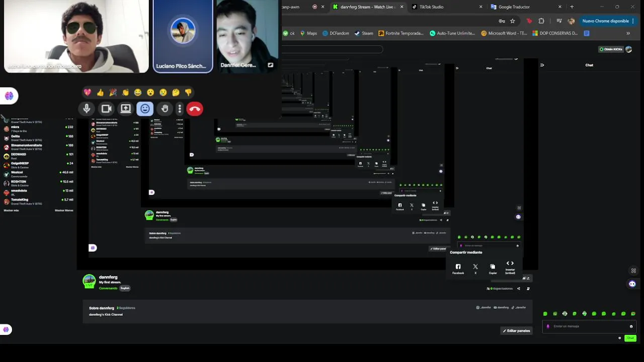Open the DCFandom bookmark
The height and width of the screenshot is (362, 644).
click(x=336, y=33)
